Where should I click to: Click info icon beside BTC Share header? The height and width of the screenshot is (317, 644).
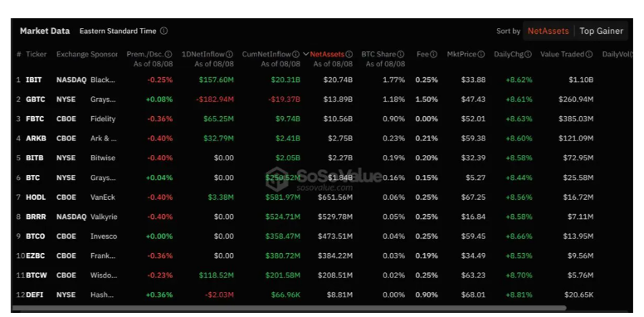click(x=401, y=54)
